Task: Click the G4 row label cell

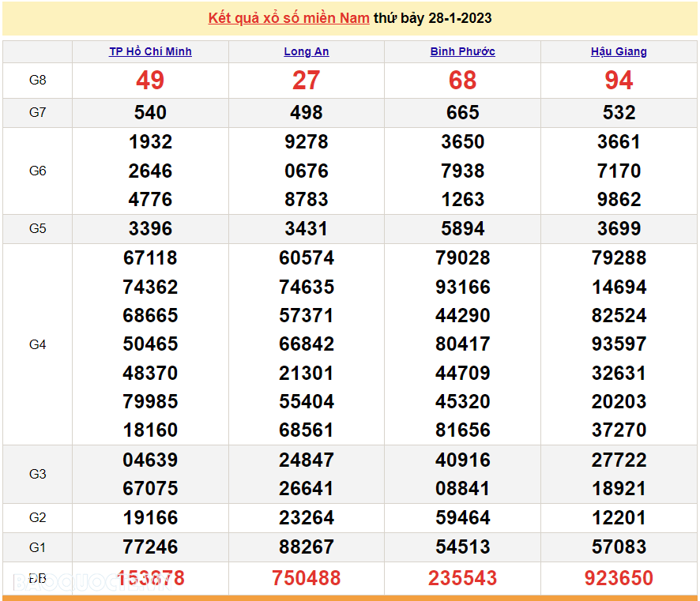Action: pos(37,344)
